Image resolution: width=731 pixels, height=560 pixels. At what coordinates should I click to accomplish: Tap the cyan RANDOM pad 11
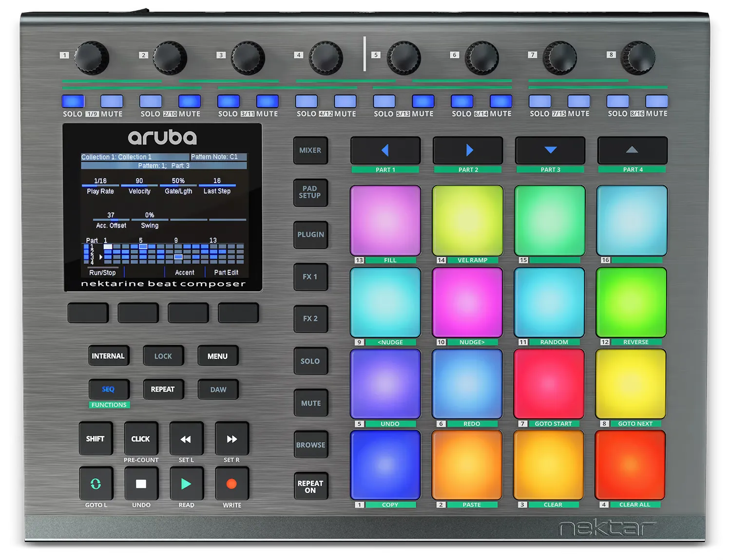click(x=549, y=302)
